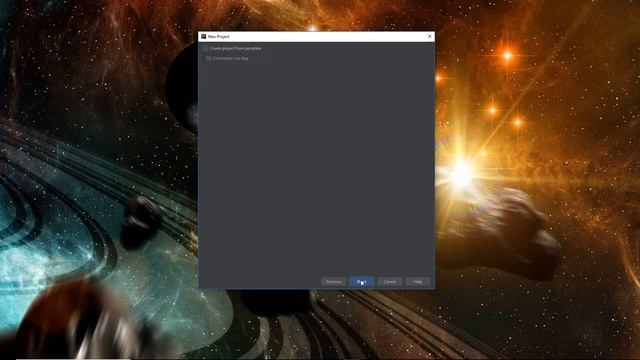Go back with the Previous button
Screen dimensions: 640x360
pos(333,282)
